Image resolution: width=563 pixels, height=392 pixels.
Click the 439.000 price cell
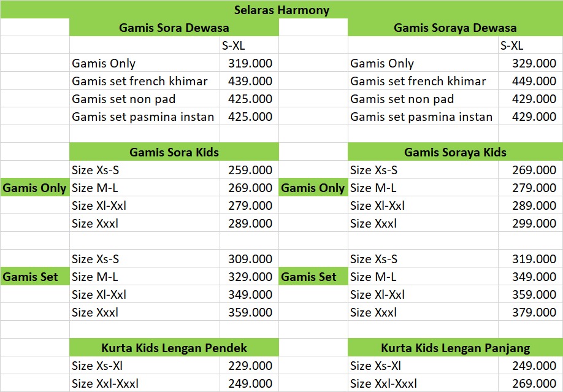click(249, 81)
